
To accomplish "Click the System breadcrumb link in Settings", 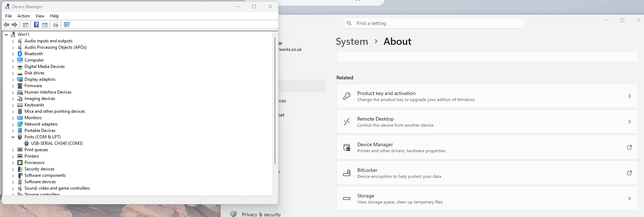I will point(352,42).
